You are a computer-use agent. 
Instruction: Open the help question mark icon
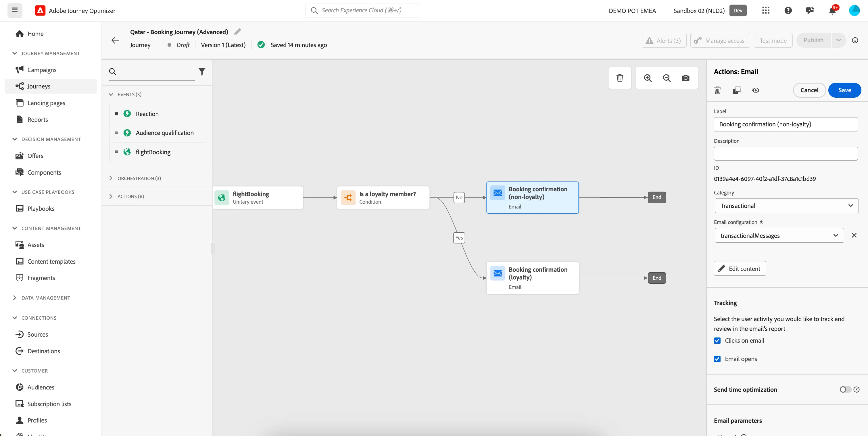pos(788,10)
